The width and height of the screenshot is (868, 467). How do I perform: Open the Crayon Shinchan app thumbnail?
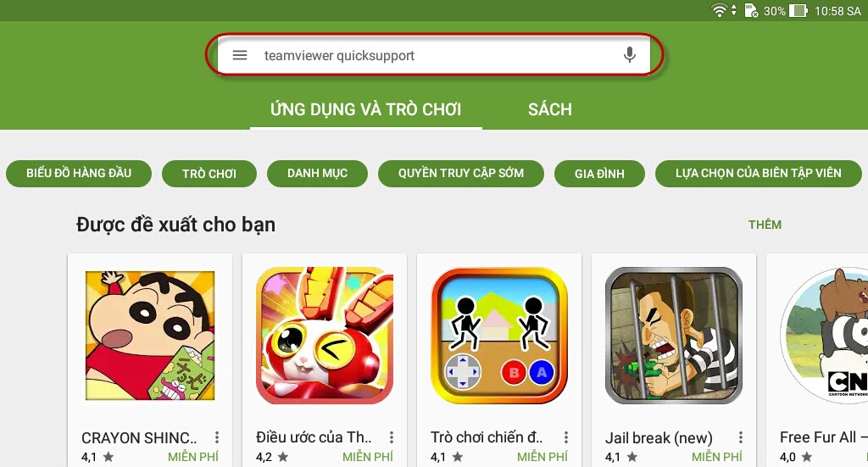point(150,336)
